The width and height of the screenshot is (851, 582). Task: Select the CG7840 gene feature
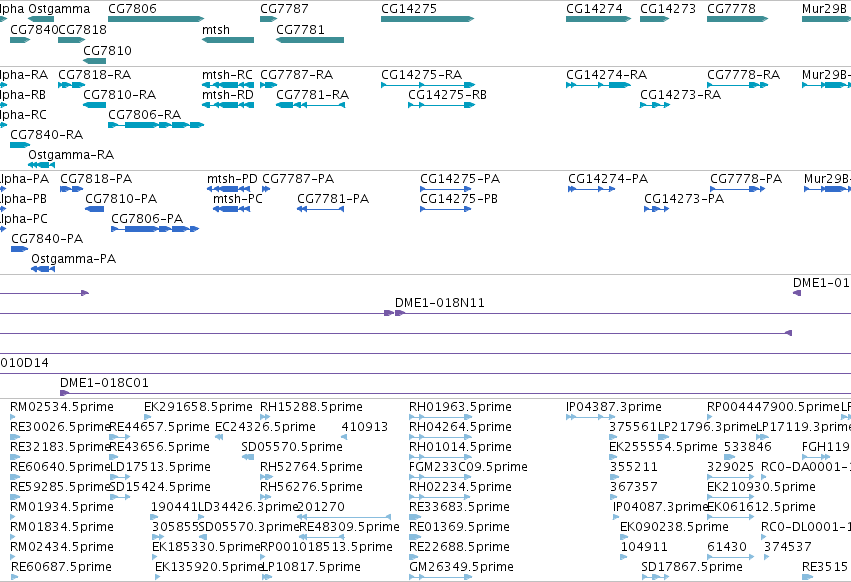[x=20, y=40]
